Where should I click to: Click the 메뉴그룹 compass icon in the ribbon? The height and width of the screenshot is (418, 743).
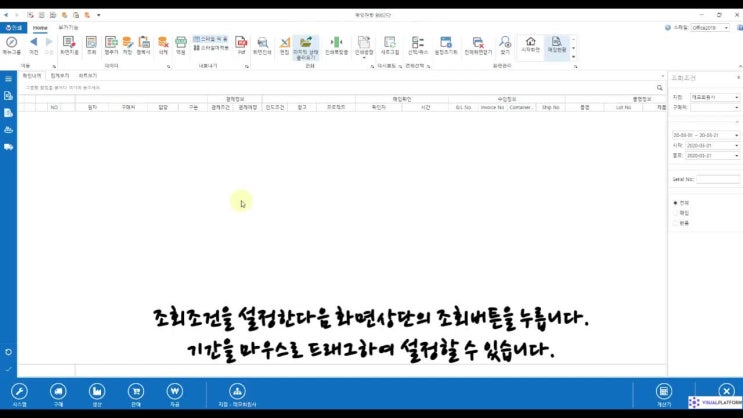(11, 45)
